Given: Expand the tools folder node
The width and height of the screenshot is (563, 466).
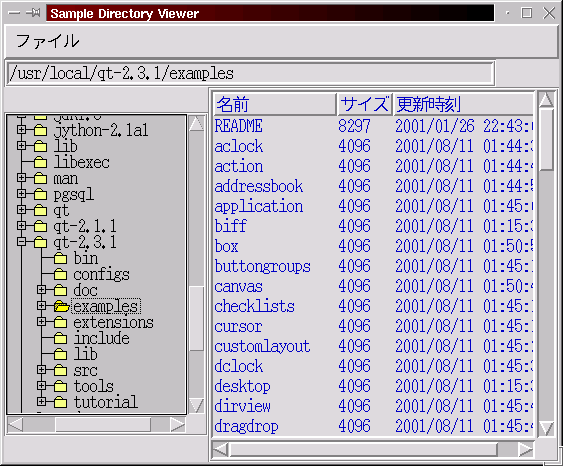Looking at the screenshot, I should [42, 386].
